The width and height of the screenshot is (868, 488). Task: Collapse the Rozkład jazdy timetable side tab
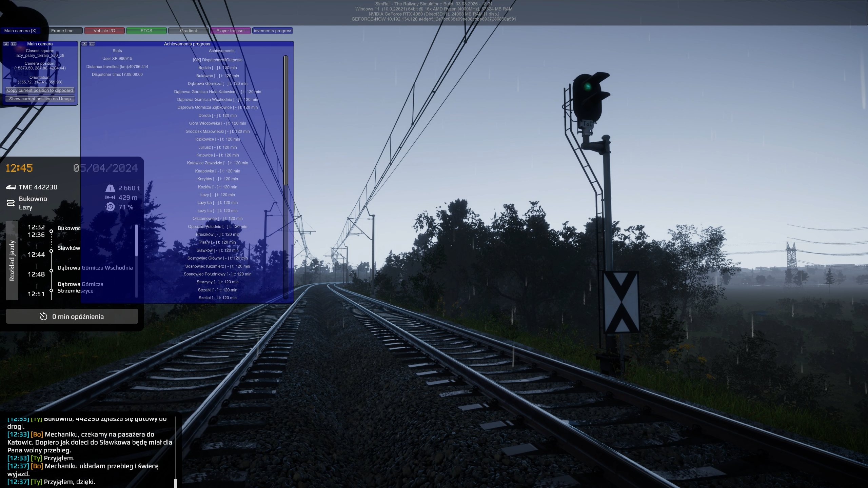12,261
